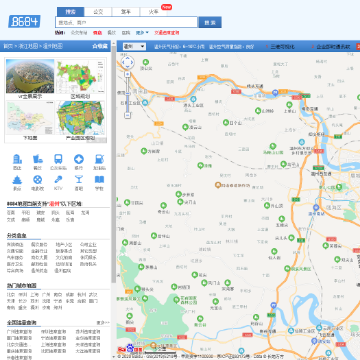Open the scenic spot pagoda icon
The width and height of the screenshot is (360, 360).
[x=17, y=180]
